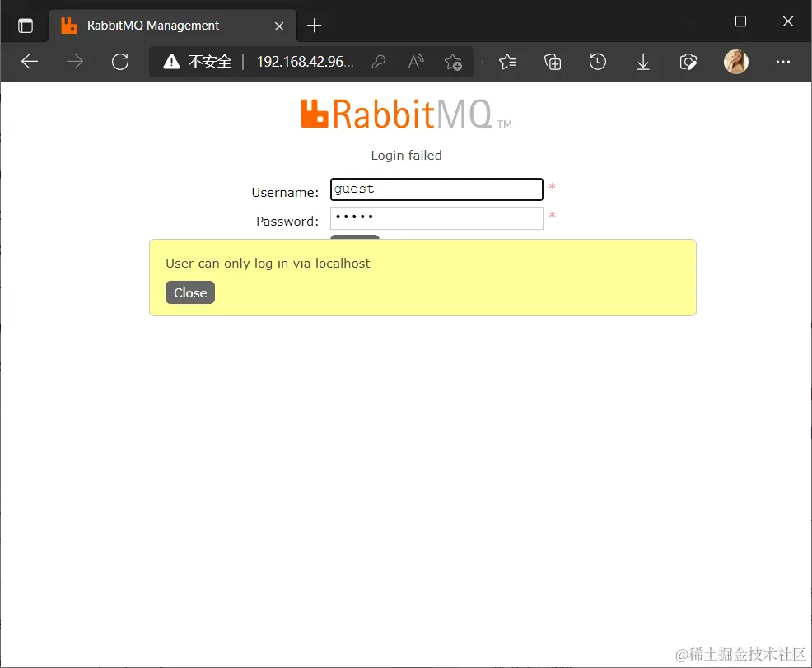Add this page to favorites
Screen dimensions: 812x668
(453, 62)
